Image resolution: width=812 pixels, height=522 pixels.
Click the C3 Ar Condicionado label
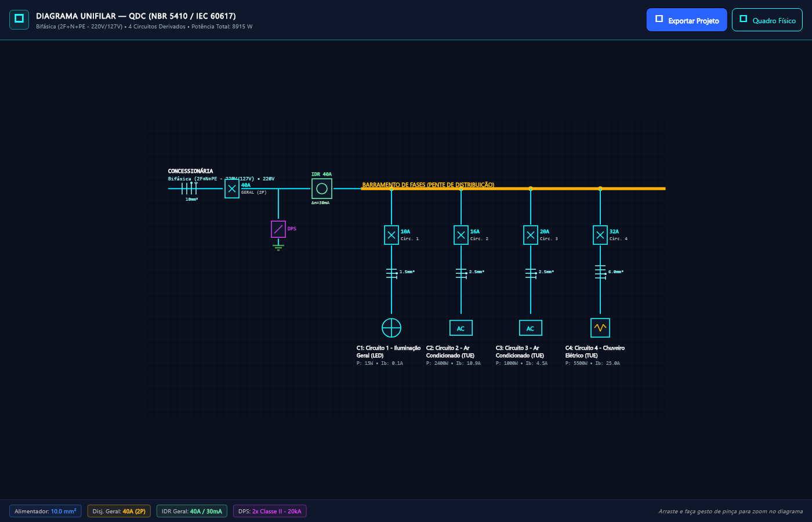pyautogui.click(x=520, y=351)
